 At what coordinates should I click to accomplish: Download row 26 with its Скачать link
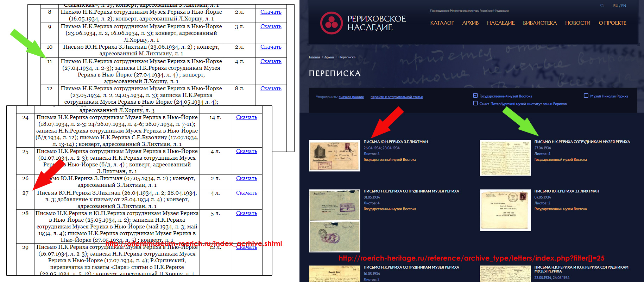247,178
